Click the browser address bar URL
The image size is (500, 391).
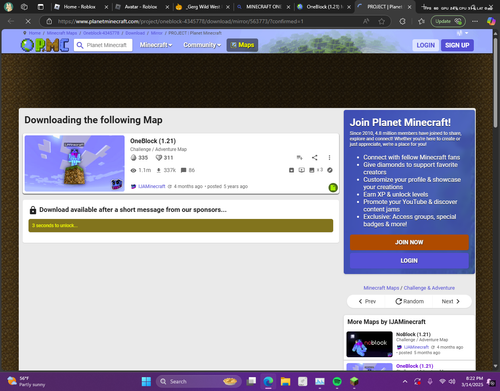coord(180,21)
